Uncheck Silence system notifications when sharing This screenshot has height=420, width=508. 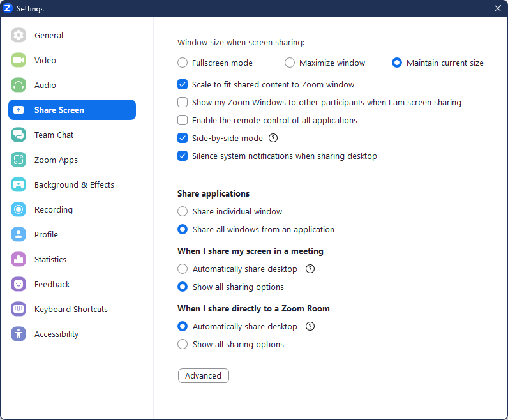(183, 156)
